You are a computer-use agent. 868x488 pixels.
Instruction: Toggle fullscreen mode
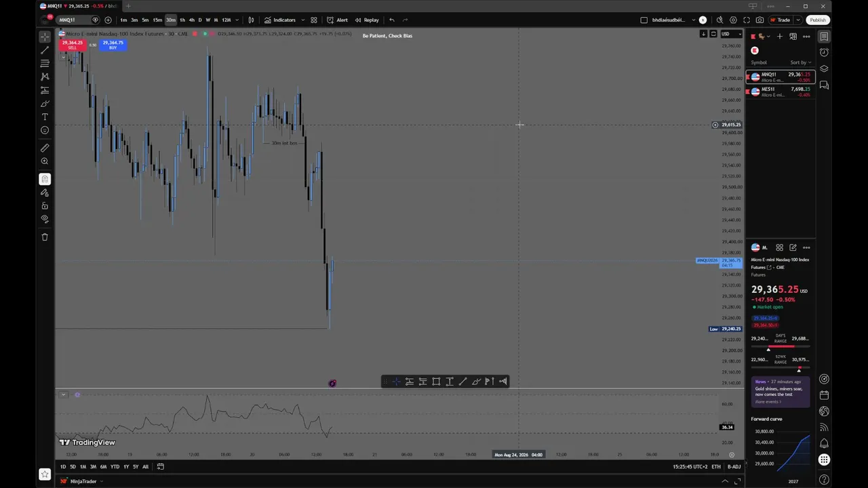[747, 20]
